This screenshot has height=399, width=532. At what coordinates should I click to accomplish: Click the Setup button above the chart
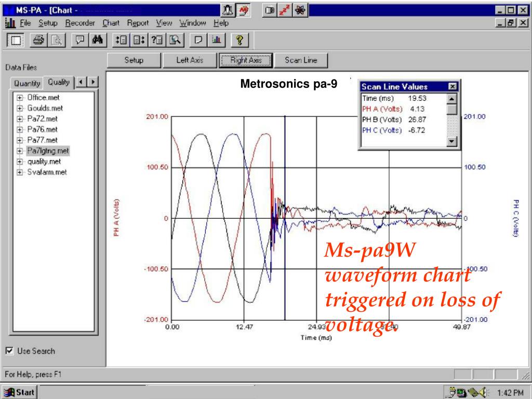click(134, 60)
